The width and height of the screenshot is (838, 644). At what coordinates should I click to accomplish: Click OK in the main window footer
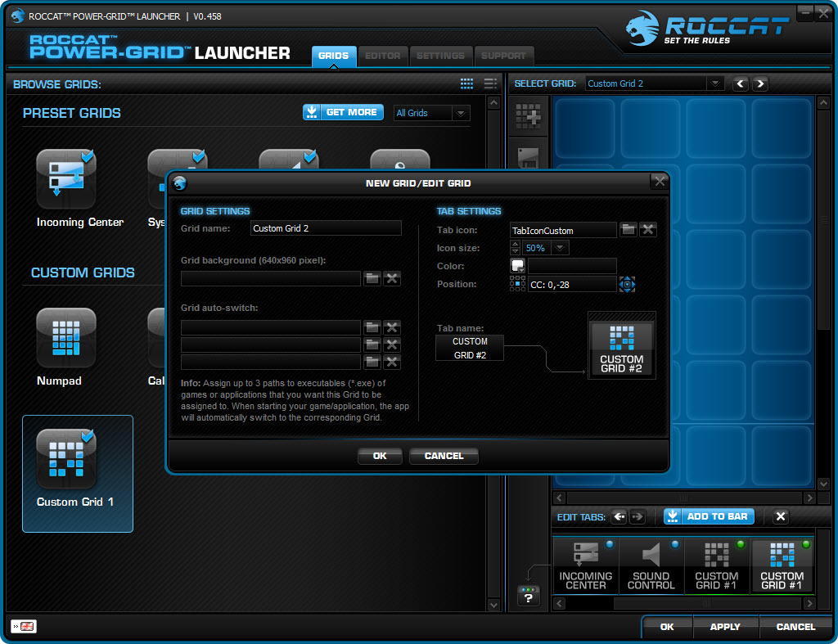coord(666,627)
